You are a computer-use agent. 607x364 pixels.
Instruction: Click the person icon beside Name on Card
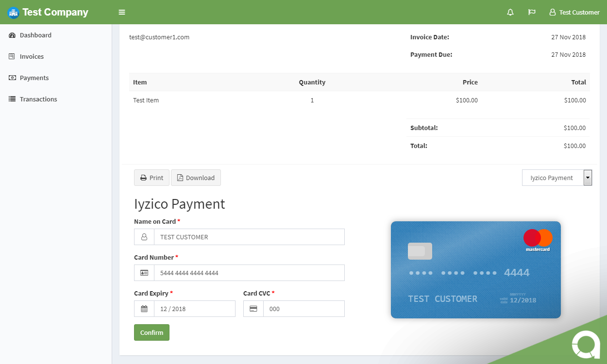[x=144, y=237]
